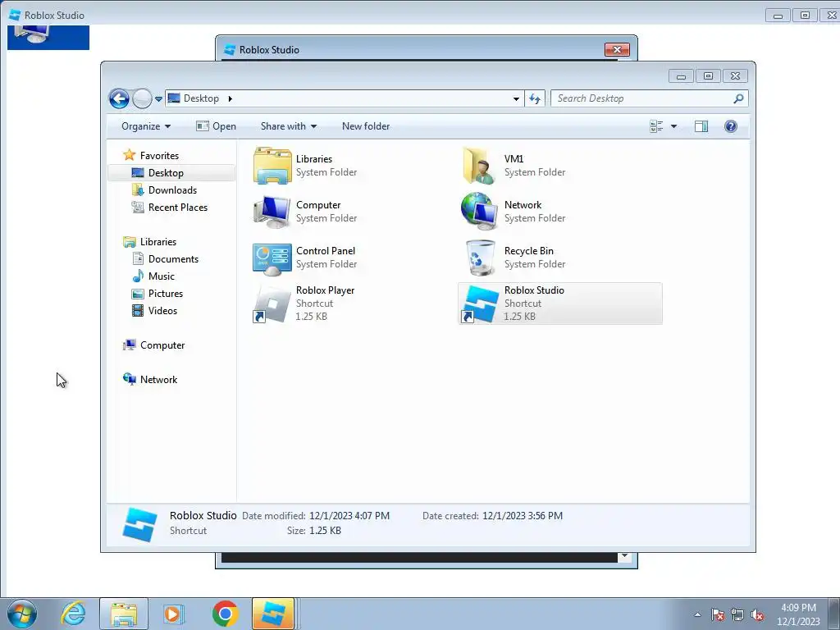Click the Action Center flag tray icon

point(718,614)
